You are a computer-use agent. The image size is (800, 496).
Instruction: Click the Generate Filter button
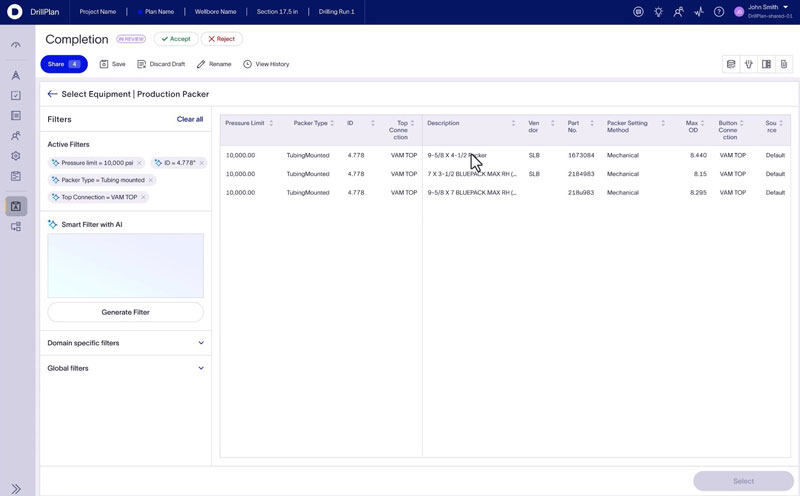(x=126, y=312)
